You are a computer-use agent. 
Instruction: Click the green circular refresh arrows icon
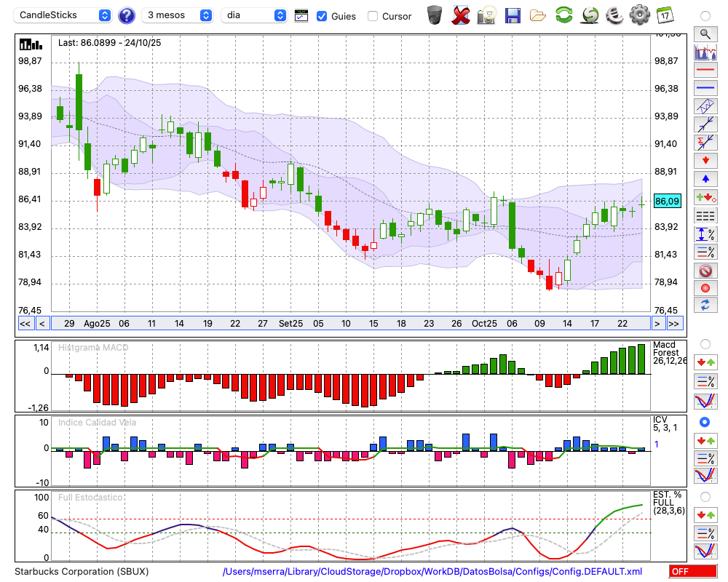tap(563, 15)
